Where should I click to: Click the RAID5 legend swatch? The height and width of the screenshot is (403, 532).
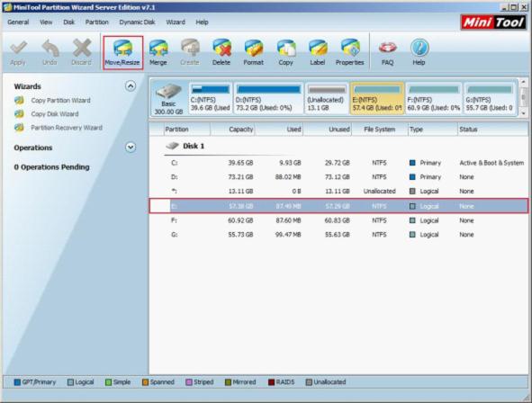(x=271, y=382)
